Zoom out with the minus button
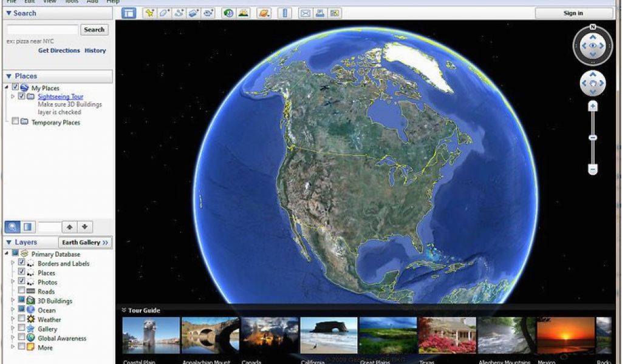This screenshot has width=622, height=364. [x=593, y=169]
